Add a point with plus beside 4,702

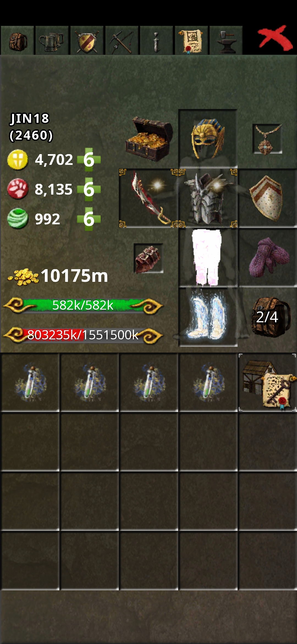89,160
